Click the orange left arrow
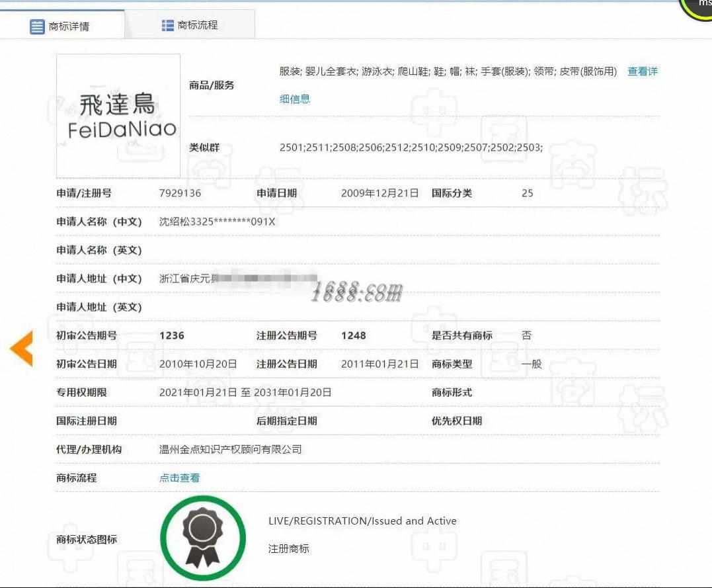This screenshot has height=588, width=712. (x=21, y=349)
